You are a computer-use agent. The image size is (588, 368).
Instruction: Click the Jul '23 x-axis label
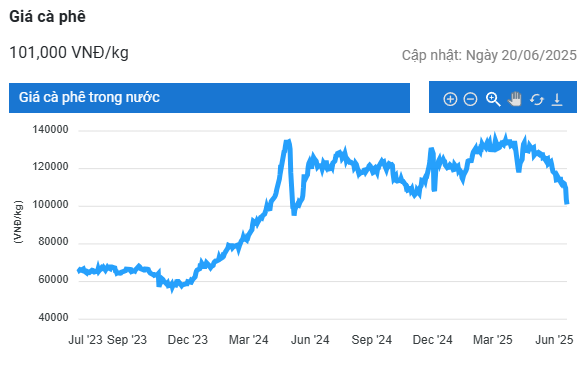[86, 340]
